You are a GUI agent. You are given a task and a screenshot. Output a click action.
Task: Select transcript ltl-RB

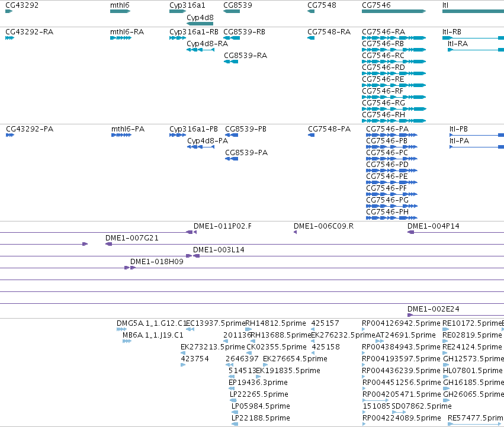coord(473,38)
